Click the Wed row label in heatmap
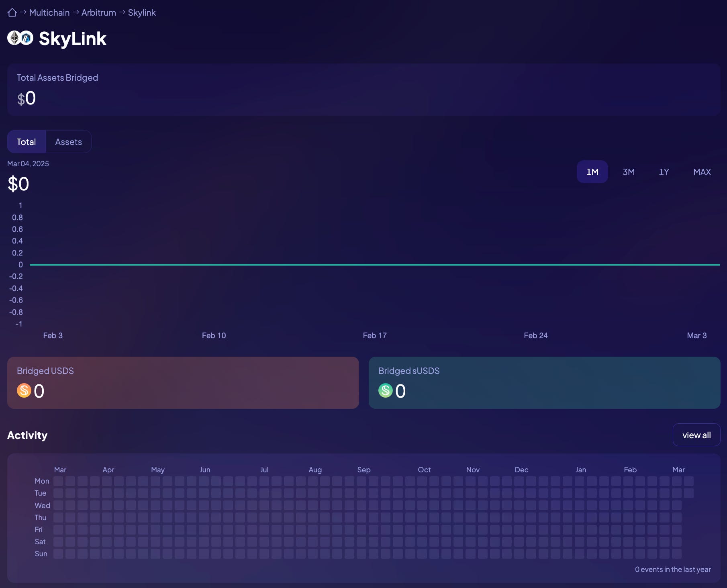This screenshot has height=588, width=727. pos(43,505)
